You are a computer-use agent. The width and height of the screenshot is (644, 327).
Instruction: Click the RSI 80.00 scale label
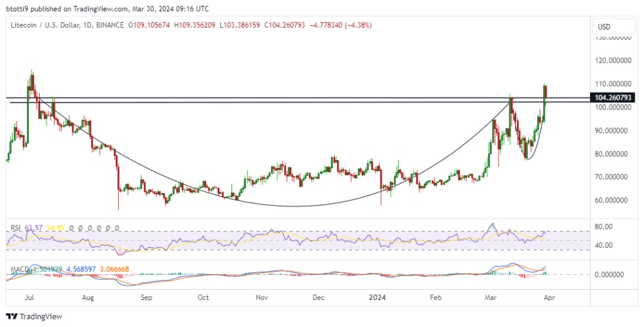click(x=604, y=227)
